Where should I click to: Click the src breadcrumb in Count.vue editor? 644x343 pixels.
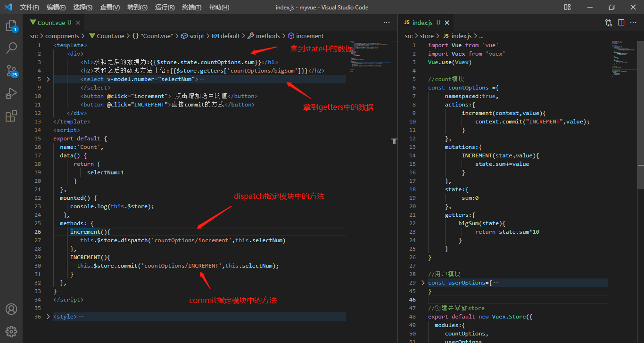coord(34,36)
